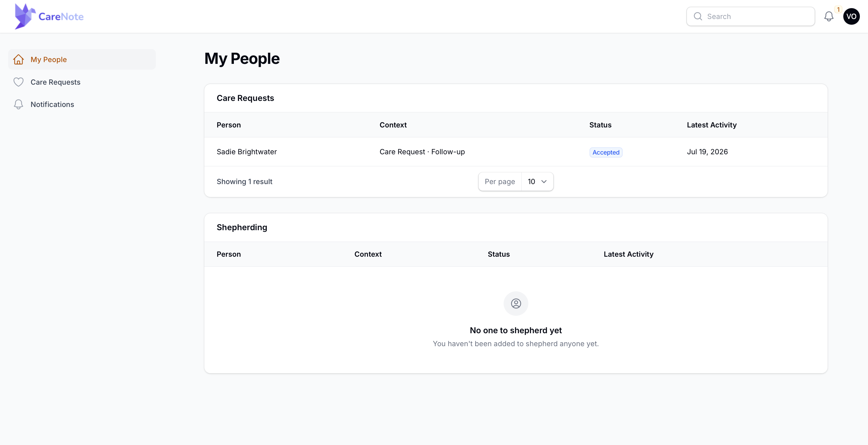Click No one to shepherd yet message
This screenshot has height=445, width=868.
pos(516,331)
